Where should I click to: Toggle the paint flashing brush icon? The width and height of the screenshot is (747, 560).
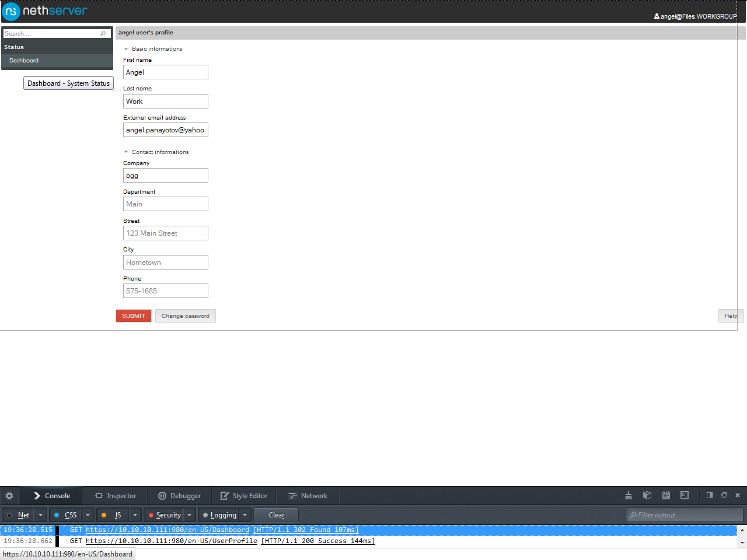(629, 496)
